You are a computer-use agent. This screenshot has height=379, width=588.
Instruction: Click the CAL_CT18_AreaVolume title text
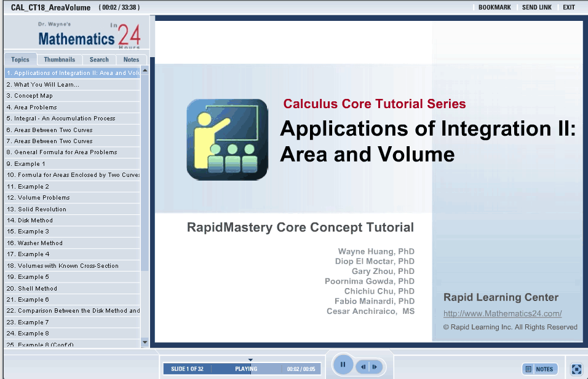pyautogui.click(x=50, y=7)
